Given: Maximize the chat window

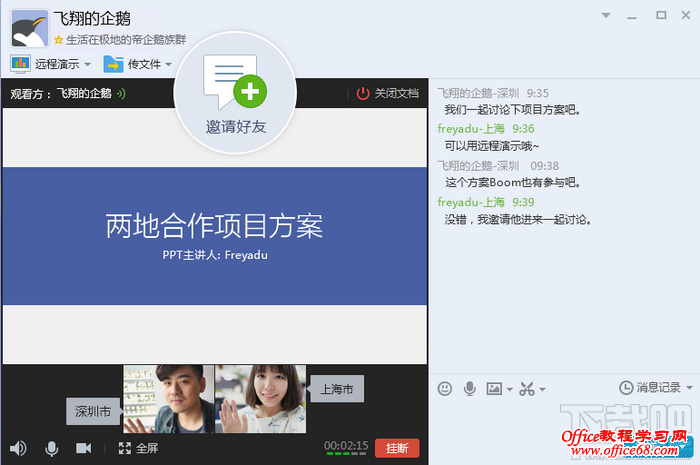Looking at the screenshot, I should tap(661, 15).
